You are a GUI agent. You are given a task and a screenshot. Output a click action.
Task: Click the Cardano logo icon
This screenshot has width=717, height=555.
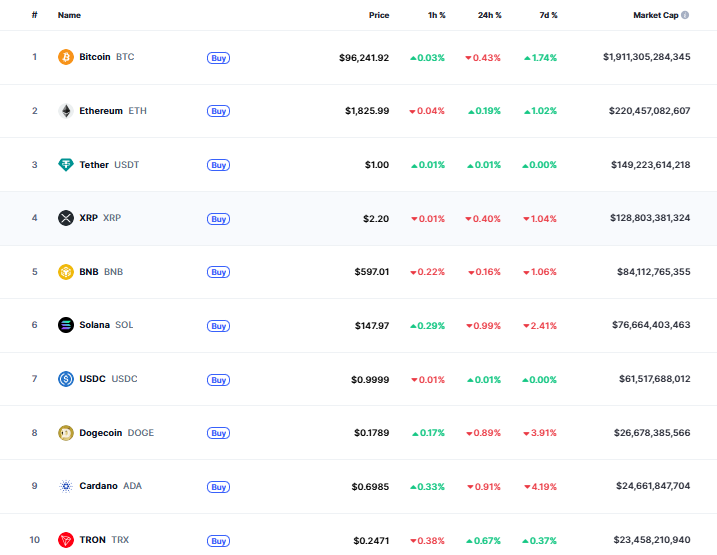point(66,486)
